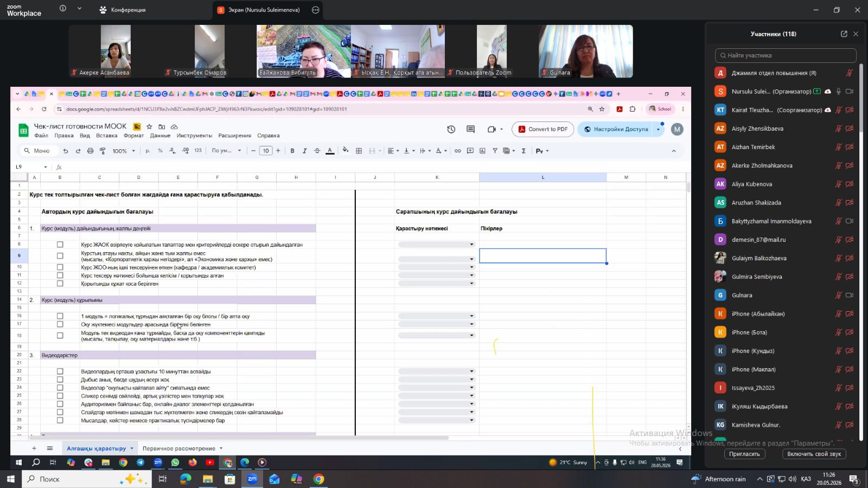
Task: Undo the last action in Sheets toolbar
Action: tap(66, 151)
